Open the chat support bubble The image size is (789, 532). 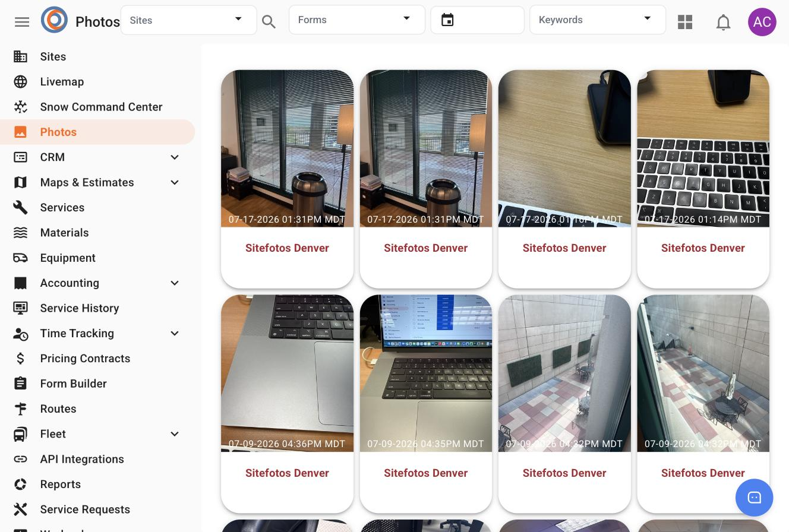(755, 498)
